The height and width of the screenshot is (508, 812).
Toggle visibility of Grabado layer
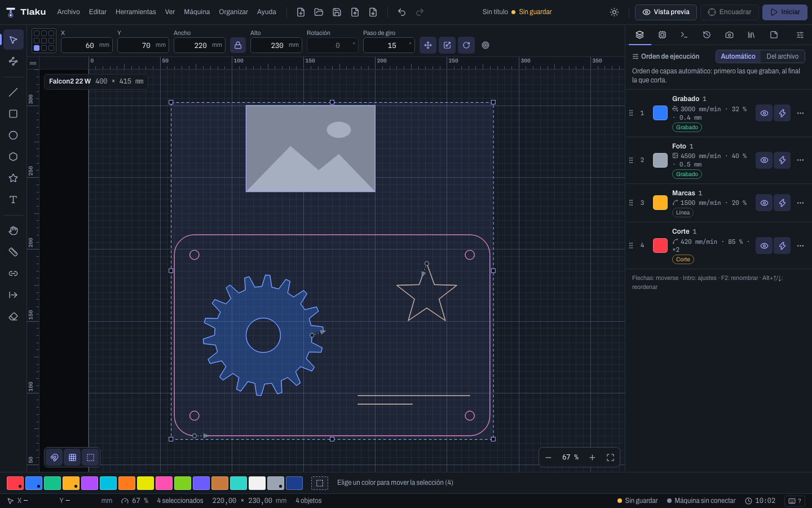coord(764,113)
